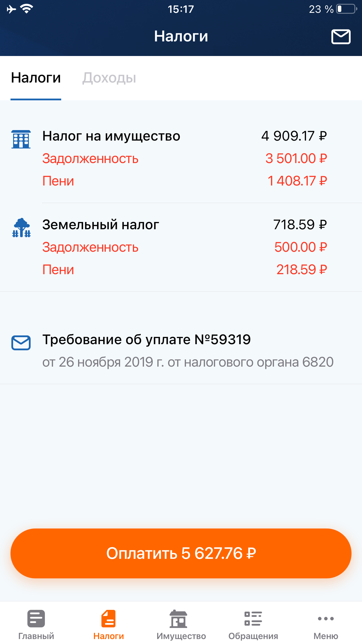Select Налоги bottom navigation icon

108,619
